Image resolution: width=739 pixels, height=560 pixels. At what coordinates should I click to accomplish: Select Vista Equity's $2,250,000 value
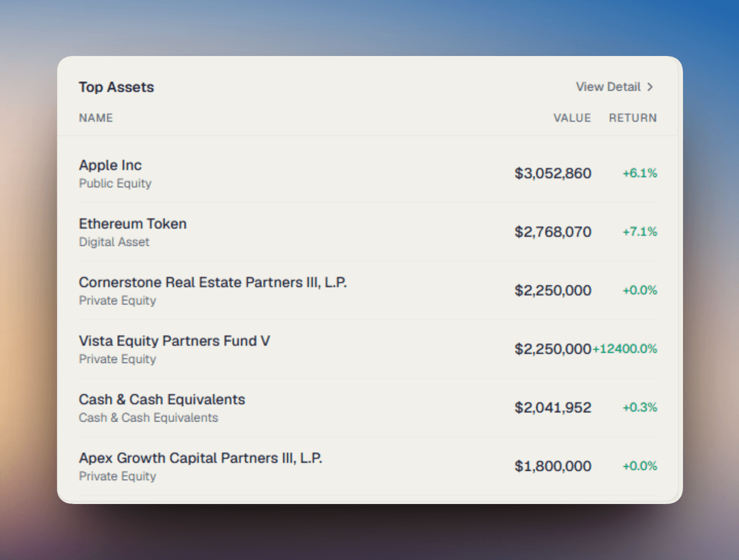click(x=553, y=349)
